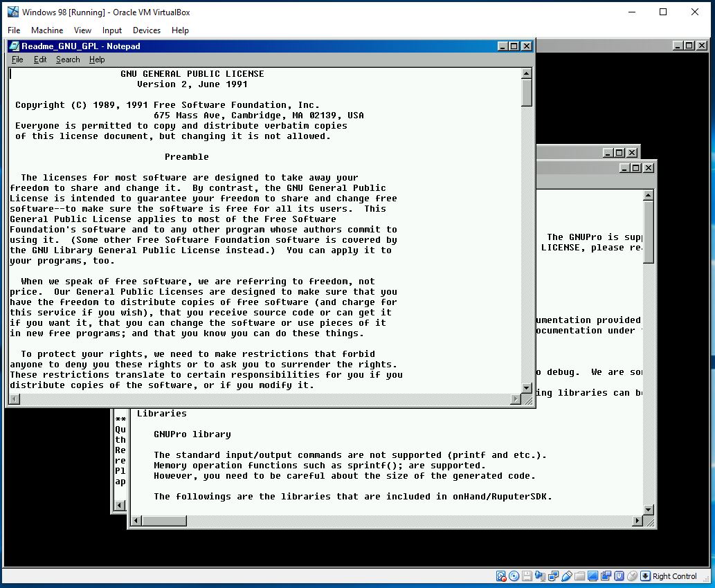
Task: Open Notepad's Edit menu
Action: (40, 59)
